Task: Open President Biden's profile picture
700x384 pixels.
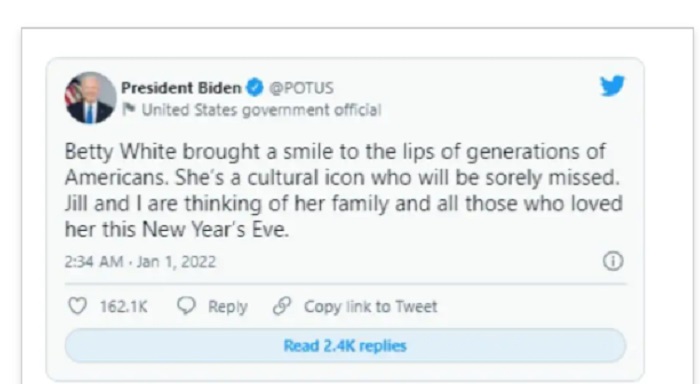Action: point(91,98)
